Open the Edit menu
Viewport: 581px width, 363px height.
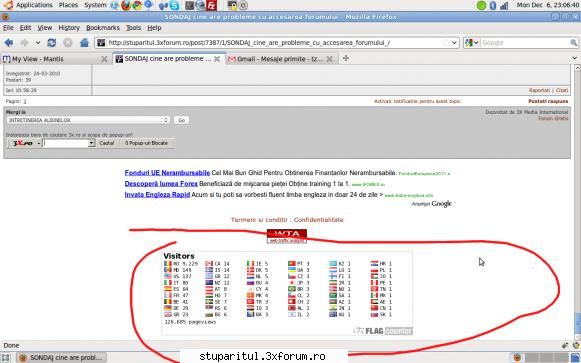point(25,28)
